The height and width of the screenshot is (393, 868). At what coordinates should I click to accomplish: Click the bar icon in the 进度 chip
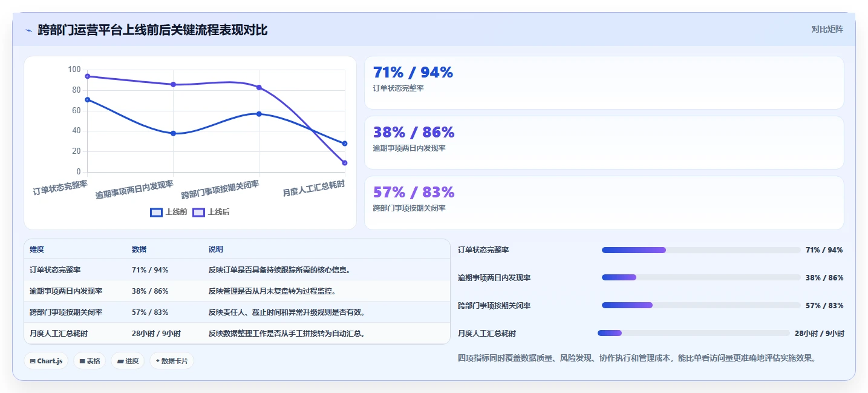point(120,361)
